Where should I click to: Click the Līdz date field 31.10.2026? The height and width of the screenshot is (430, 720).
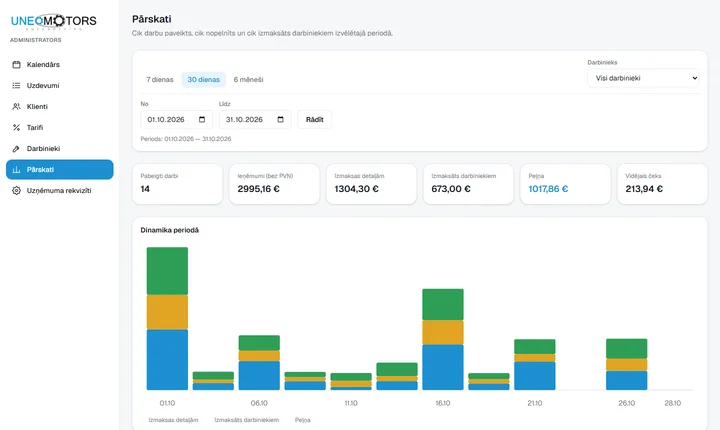click(255, 119)
